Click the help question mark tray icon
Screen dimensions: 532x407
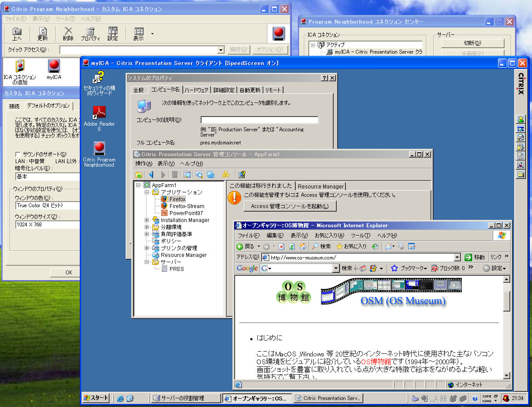(x=475, y=398)
